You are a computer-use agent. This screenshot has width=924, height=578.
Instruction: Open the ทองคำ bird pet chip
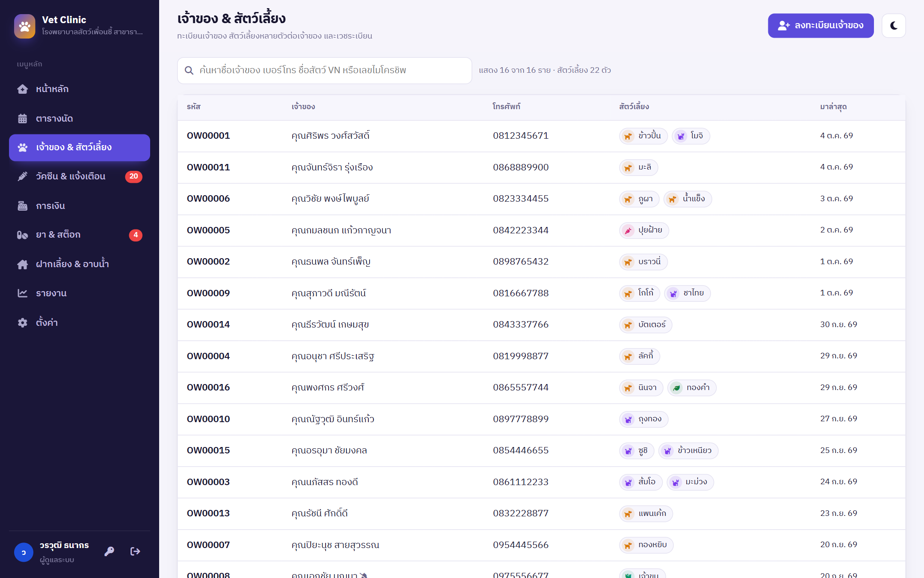coord(692,388)
